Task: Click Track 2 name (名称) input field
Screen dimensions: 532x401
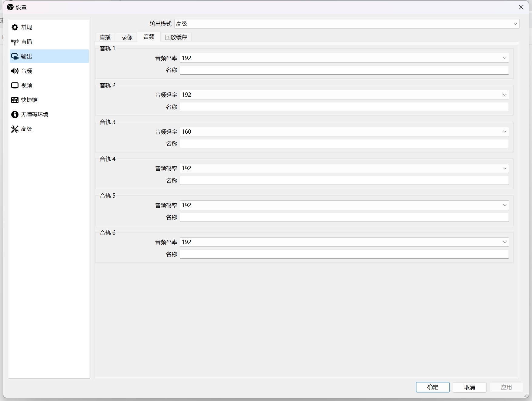Action: click(344, 107)
